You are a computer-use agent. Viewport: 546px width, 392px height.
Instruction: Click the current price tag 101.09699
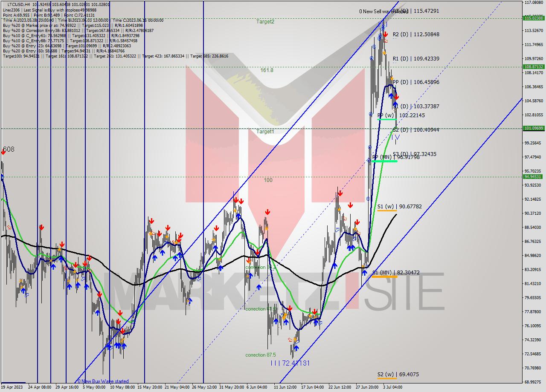point(533,128)
